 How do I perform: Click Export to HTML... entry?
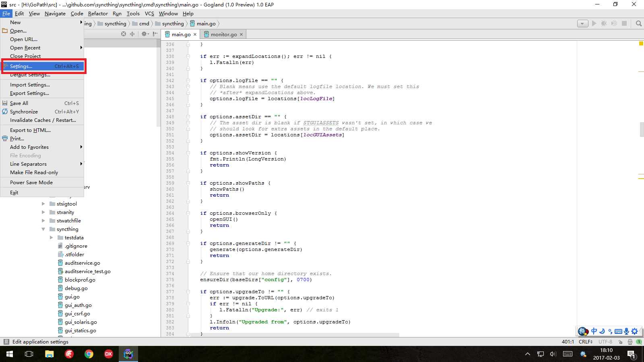42,130
